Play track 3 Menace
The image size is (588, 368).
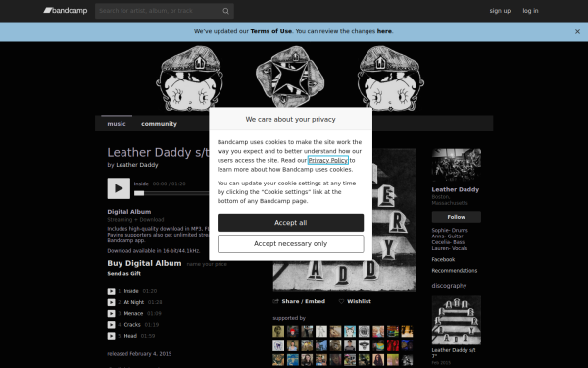click(x=111, y=314)
